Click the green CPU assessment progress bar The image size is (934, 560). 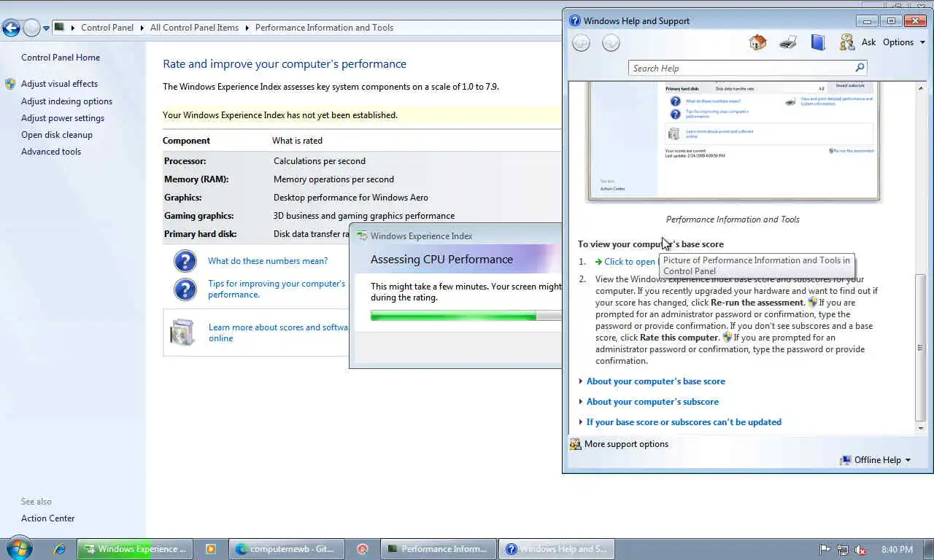[466, 316]
